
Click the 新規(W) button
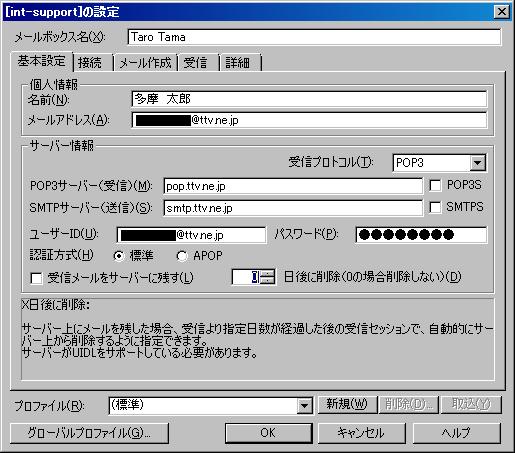(x=347, y=404)
